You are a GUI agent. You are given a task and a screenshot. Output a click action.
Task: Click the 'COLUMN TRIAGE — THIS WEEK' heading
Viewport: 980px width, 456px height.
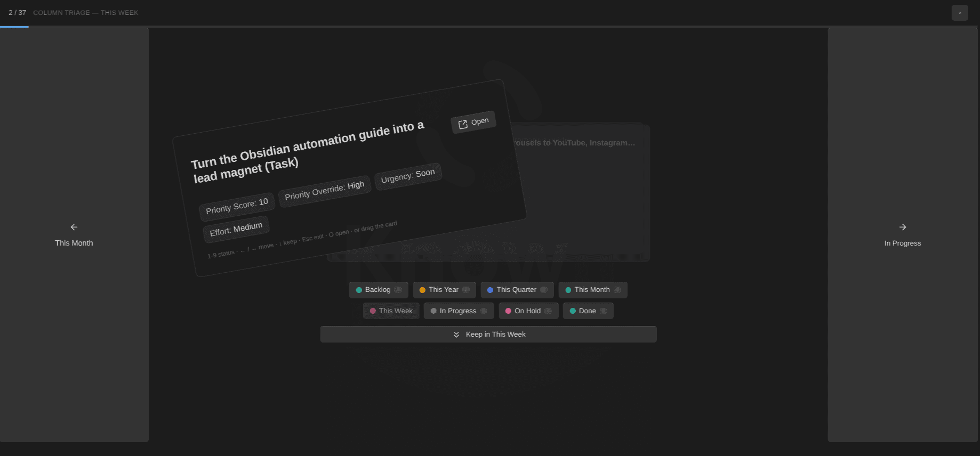point(86,13)
